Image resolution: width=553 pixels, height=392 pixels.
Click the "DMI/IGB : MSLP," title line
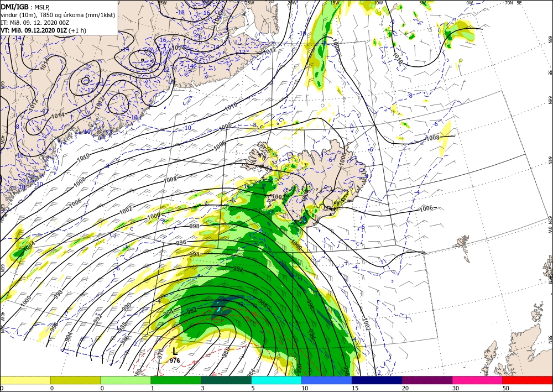point(25,6)
